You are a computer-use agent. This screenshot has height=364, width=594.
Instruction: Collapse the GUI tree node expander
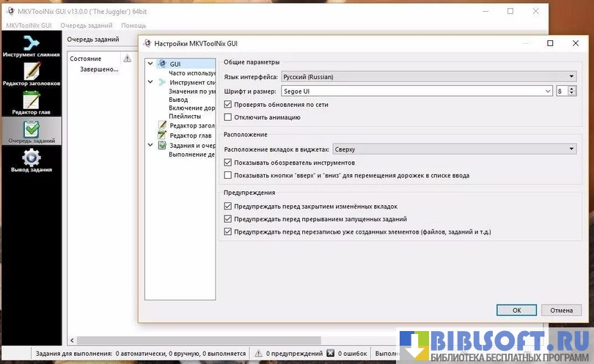coord(150,64)
